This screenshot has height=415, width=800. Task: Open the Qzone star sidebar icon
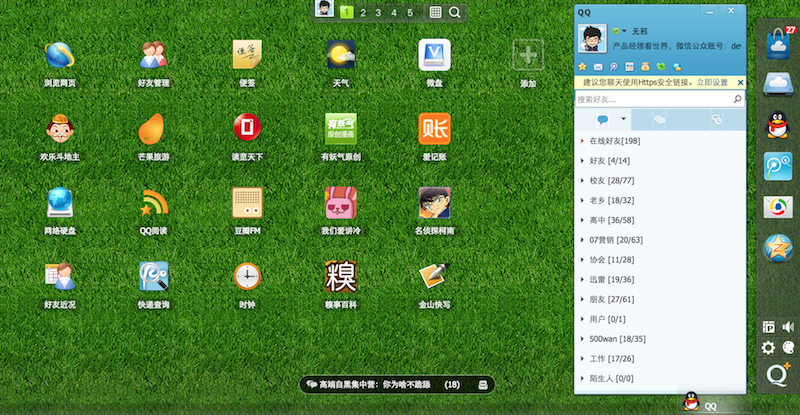778,248
